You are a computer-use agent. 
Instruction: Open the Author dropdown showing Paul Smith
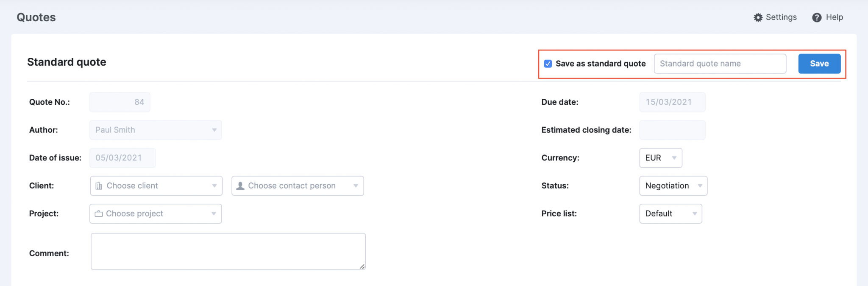point(215,130)
